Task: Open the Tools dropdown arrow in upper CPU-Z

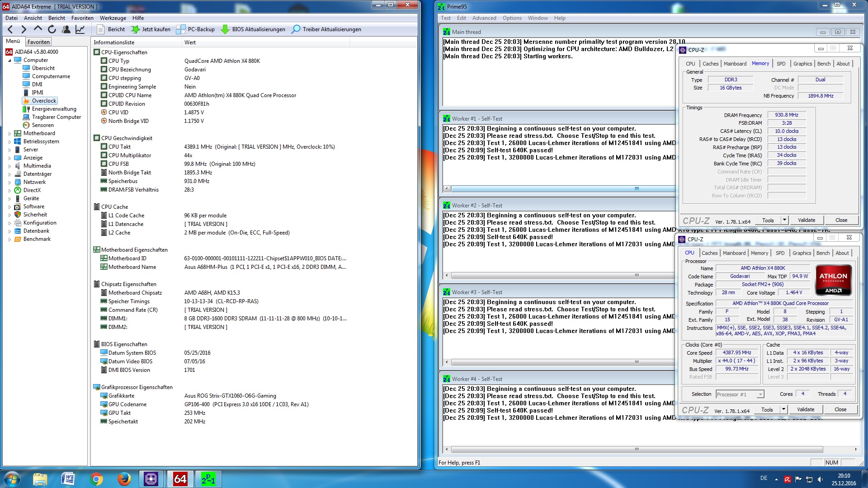Action: (784, 220)
